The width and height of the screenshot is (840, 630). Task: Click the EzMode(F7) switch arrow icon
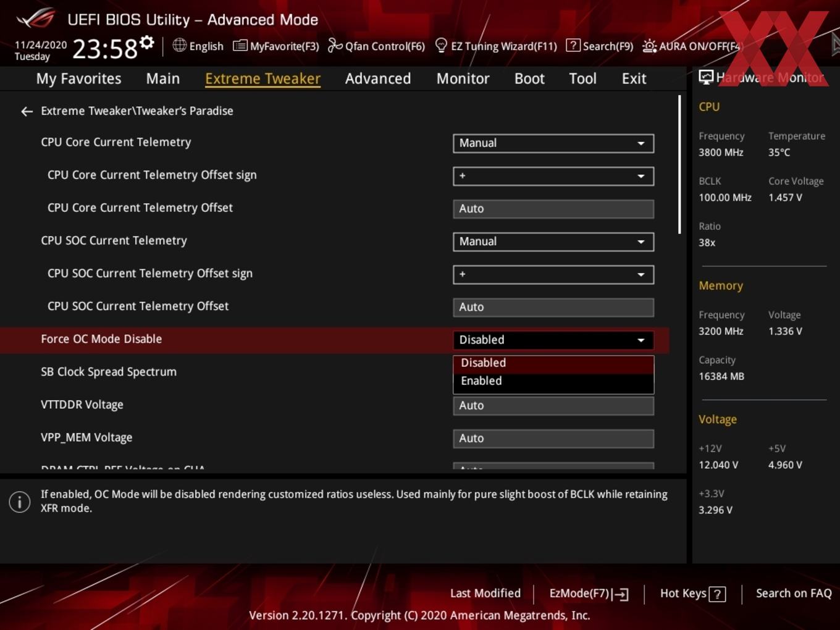tap(621, 594)
